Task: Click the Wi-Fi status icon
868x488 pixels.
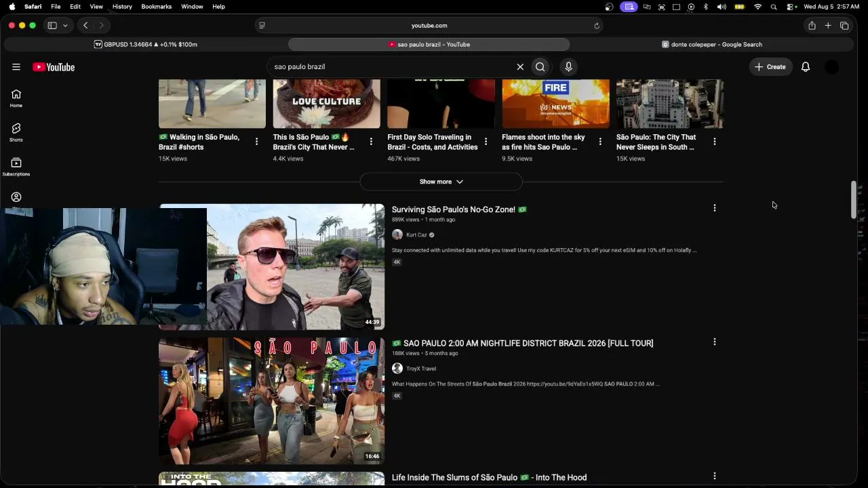Action: [757, 7]
